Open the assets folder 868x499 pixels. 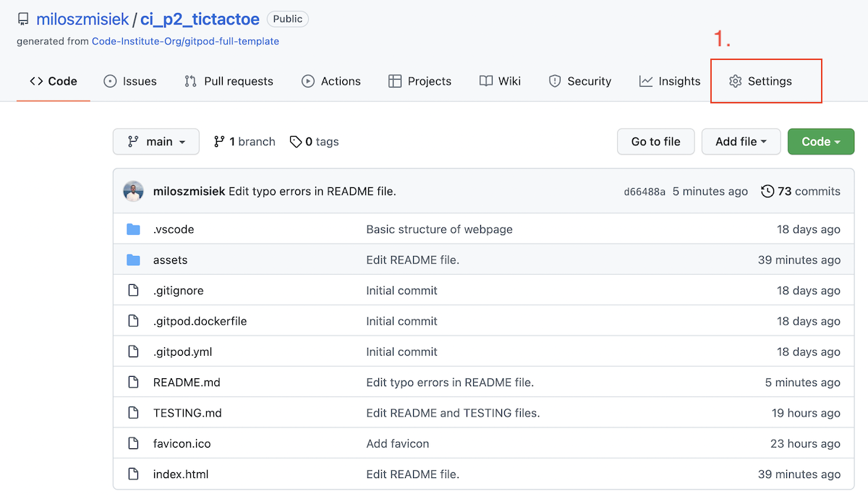170,260
